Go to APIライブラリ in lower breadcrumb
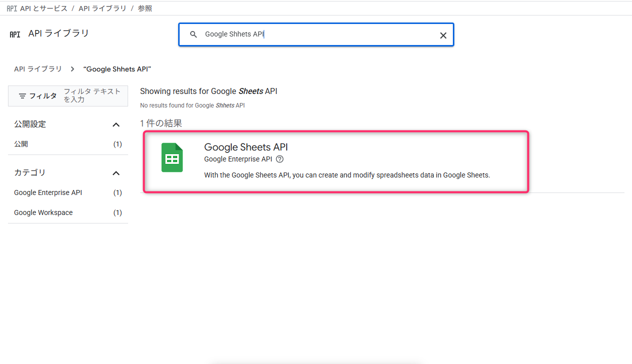The image size is (632, 364). [x=38, y=69]
